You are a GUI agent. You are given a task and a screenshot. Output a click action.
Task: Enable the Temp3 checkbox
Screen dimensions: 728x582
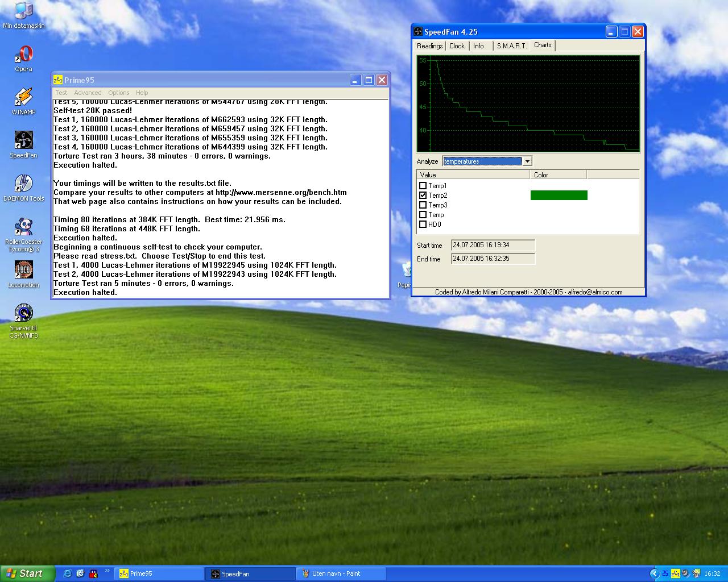coord(423,205)
